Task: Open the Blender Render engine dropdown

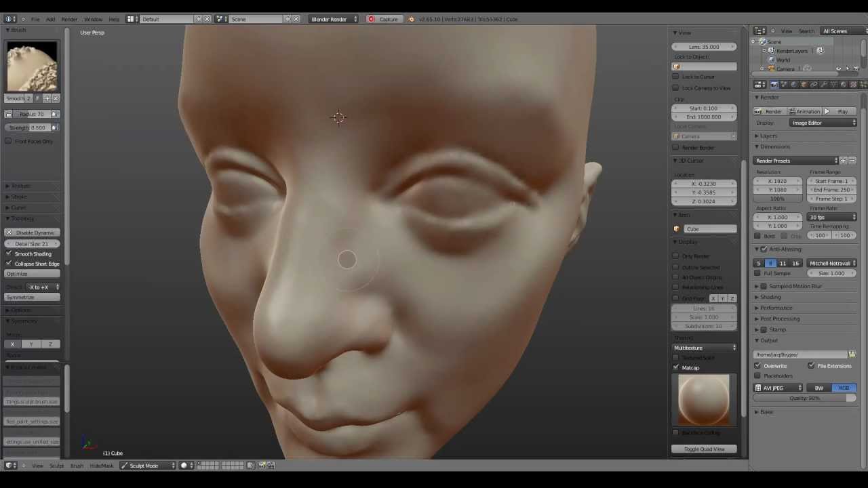Action: click(x=332, y=19)
